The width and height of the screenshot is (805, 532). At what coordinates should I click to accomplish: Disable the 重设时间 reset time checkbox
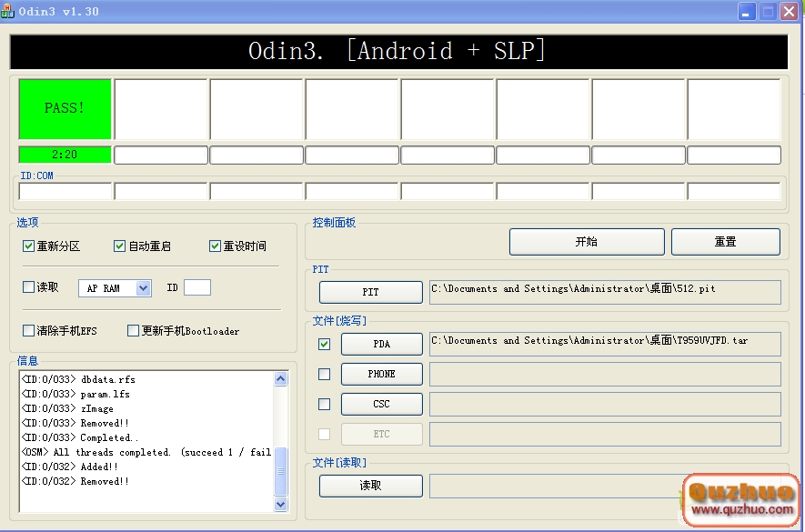pos(216,246)
